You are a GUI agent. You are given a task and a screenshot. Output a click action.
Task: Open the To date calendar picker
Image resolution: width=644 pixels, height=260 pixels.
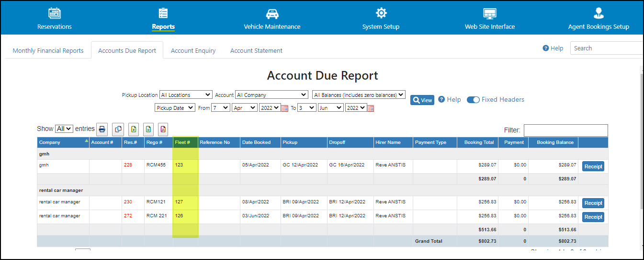(370, 108)
